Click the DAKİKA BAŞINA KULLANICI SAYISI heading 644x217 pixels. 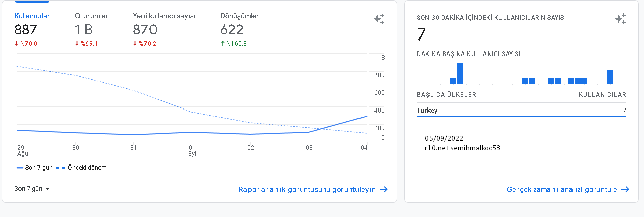coord(469,54)
